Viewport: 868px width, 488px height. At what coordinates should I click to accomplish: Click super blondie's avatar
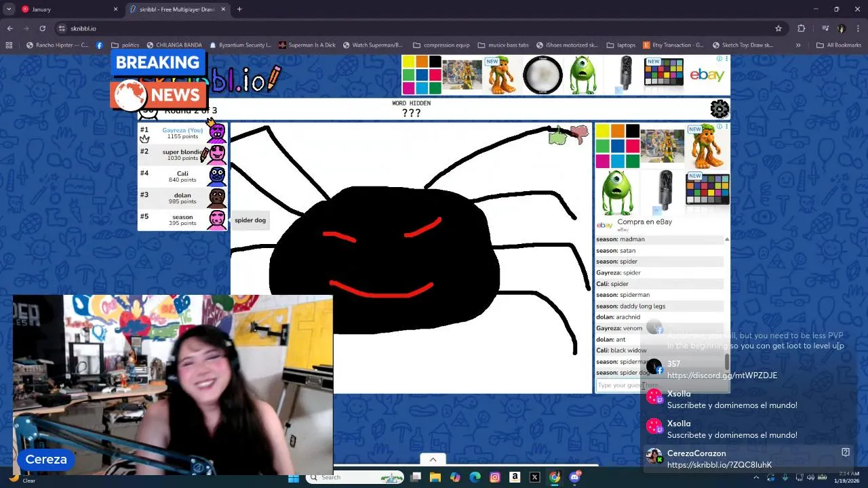tap(217, 155)
